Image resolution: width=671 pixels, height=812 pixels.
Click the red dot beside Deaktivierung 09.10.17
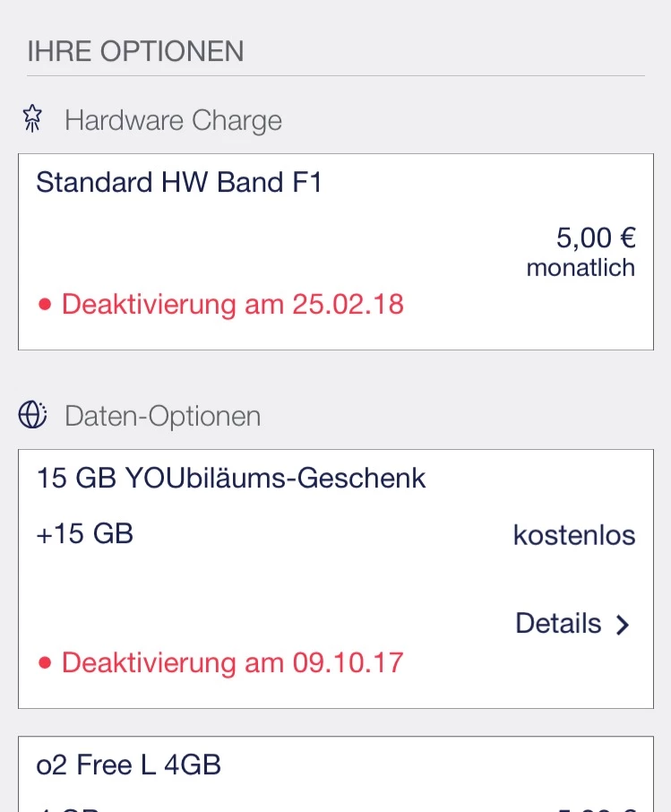coord(45,663)
